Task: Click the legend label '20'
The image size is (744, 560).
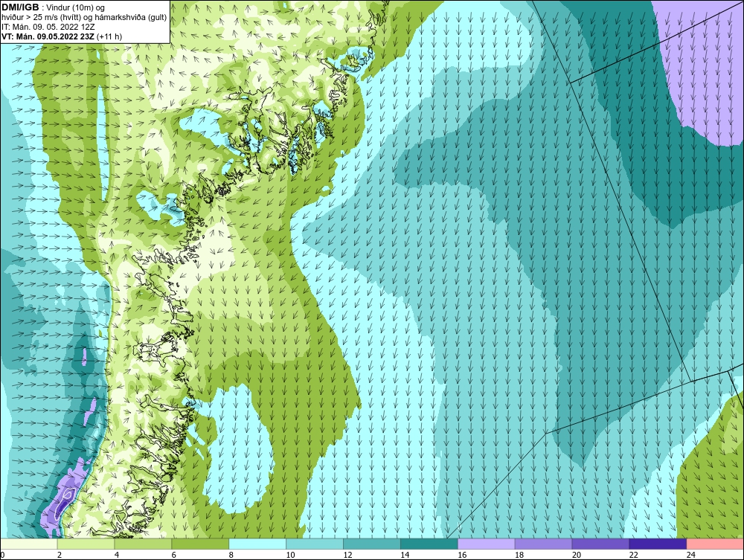Action: point(577,555)
